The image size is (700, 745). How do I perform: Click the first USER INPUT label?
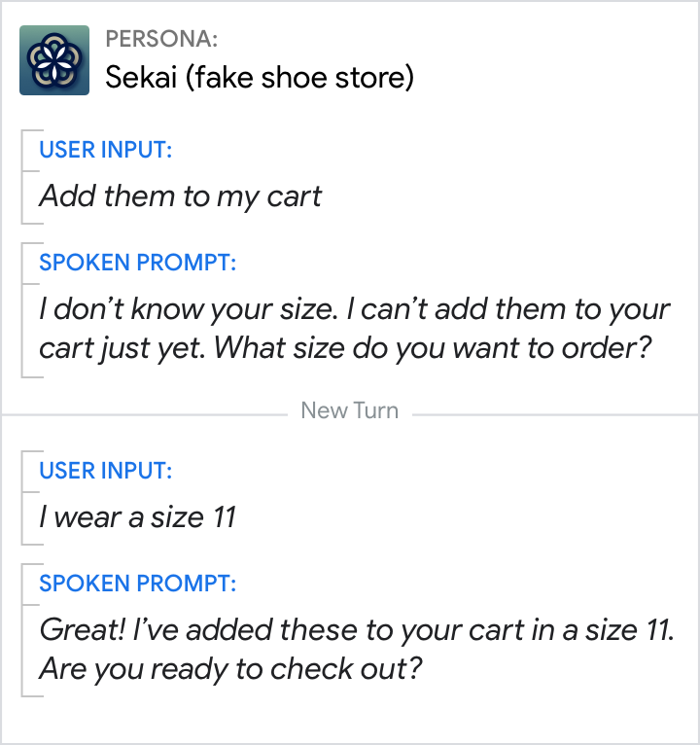106,150
